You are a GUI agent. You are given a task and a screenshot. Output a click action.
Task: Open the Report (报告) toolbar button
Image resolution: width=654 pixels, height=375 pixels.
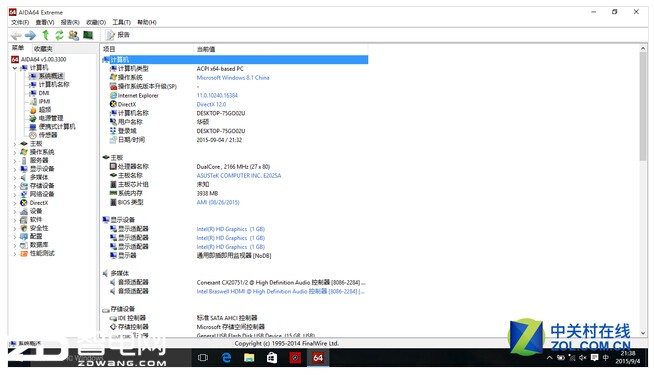(118, 35)
